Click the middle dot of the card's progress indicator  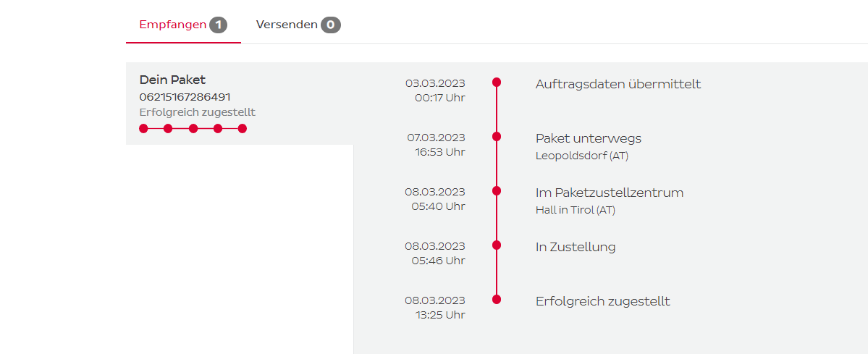[x=193, y=129]
